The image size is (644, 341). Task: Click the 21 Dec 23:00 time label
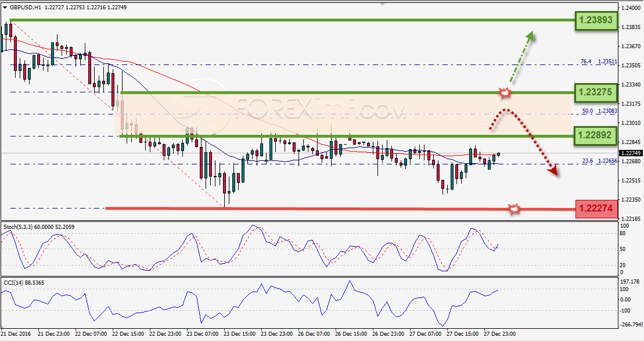pyautogui.click(x=53, y=334)
